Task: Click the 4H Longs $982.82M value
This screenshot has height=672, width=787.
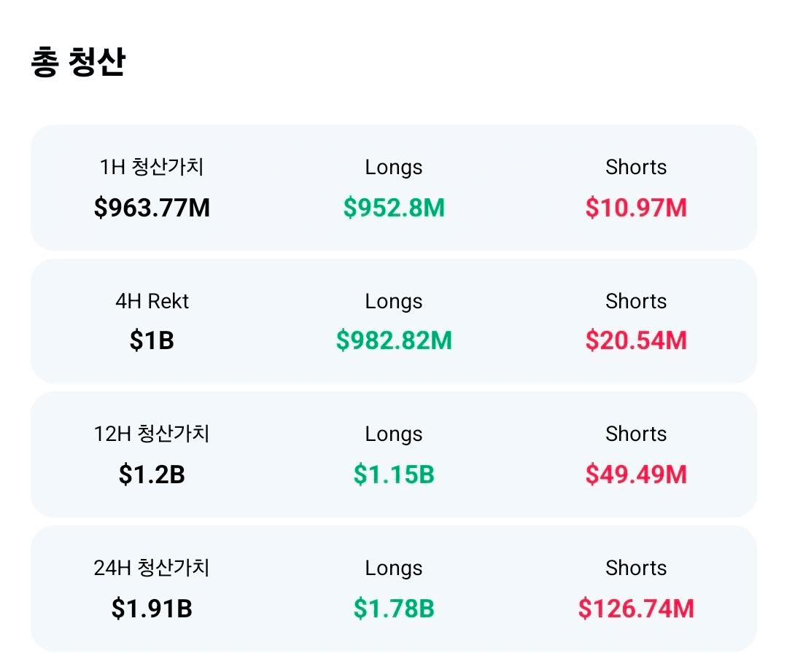Action: [394, 341]
